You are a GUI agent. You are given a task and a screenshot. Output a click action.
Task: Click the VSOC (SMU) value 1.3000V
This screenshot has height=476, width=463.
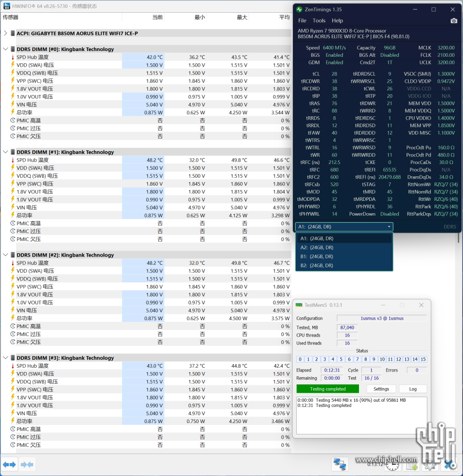pos(446,74)
